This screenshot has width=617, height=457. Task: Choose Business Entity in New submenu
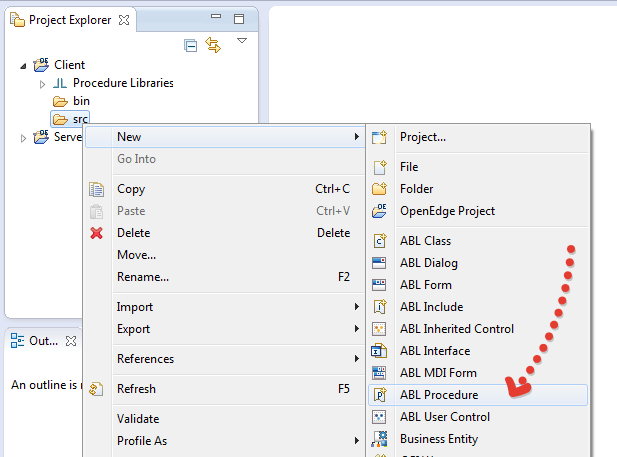coord(478,439)
